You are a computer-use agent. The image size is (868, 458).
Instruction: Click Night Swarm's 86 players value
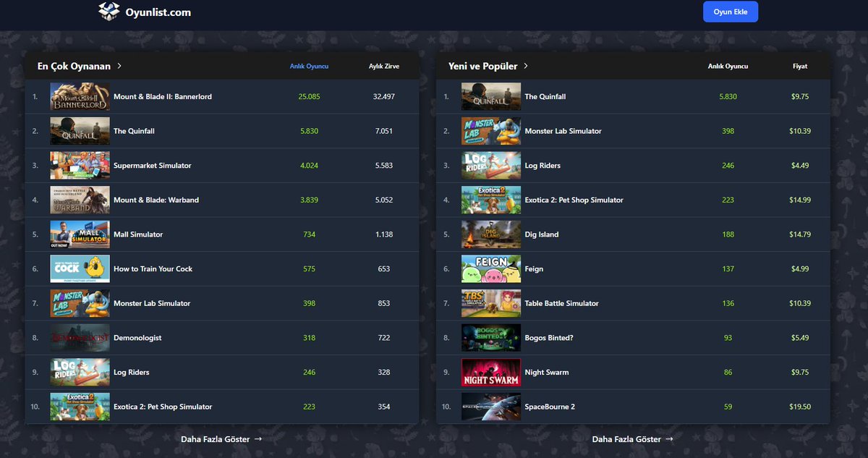coord(728,372)
